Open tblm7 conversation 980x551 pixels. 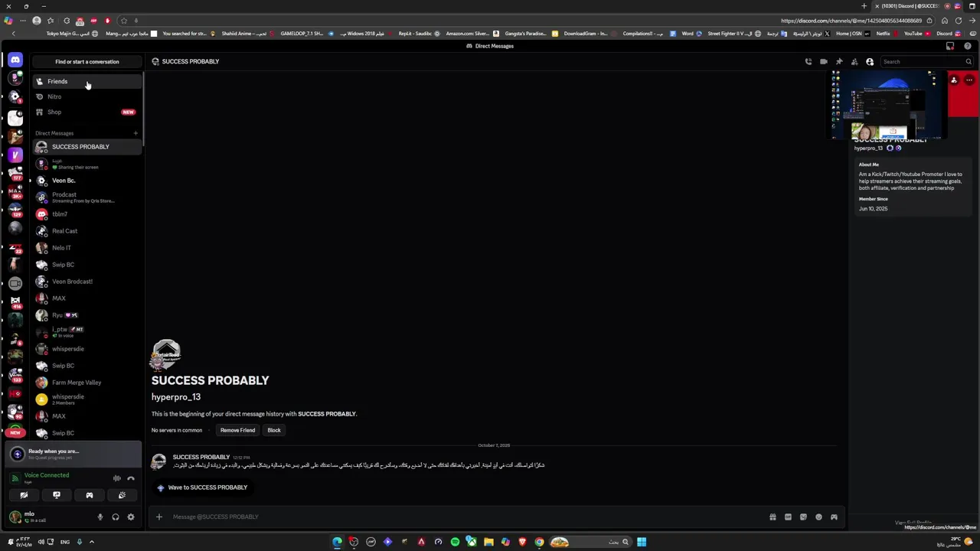[x=87, y=214]
